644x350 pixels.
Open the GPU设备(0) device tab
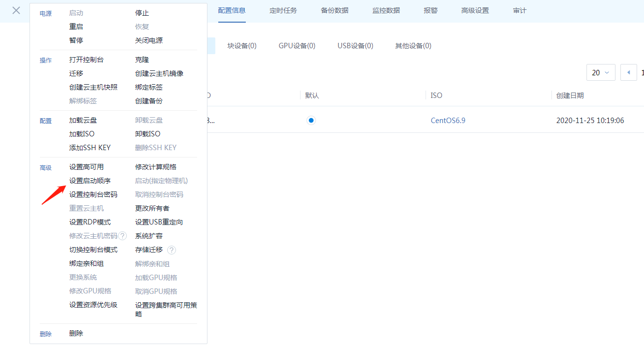coord(297,45)
